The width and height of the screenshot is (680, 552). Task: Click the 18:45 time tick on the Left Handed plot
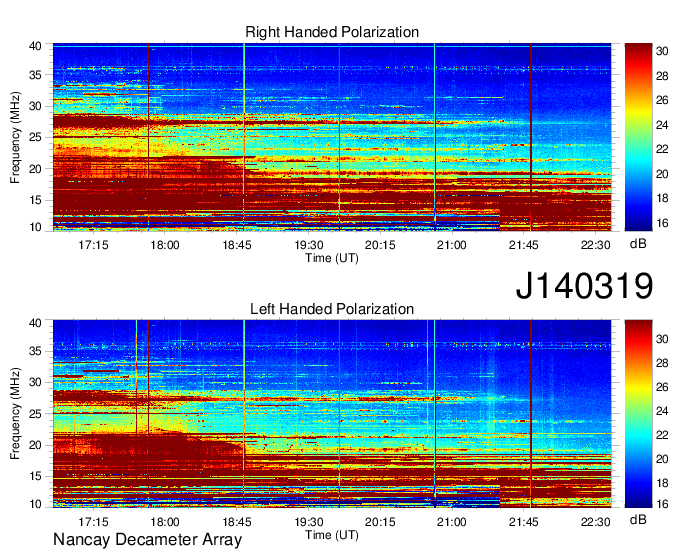[237, 522]
